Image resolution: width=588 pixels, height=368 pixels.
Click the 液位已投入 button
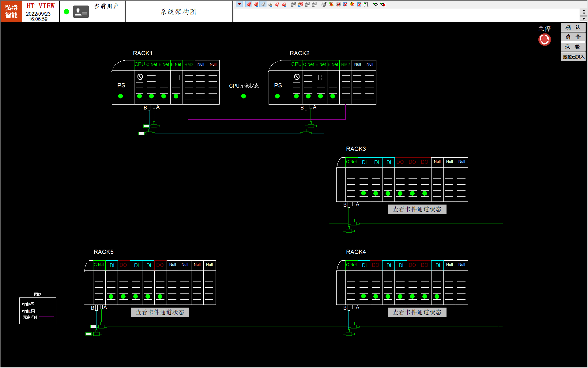(573, 57)
